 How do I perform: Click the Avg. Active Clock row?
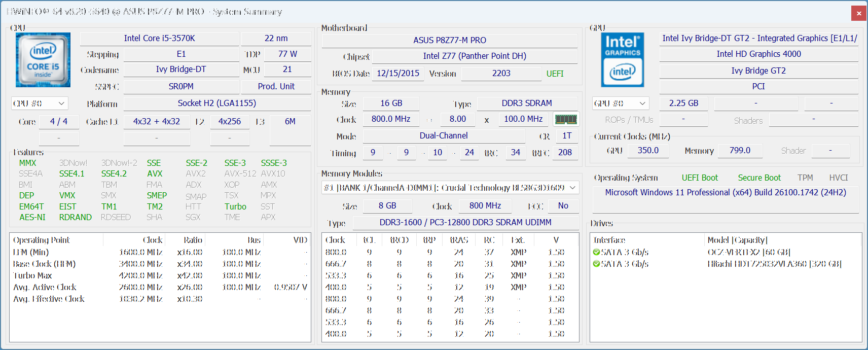(160, 287)
